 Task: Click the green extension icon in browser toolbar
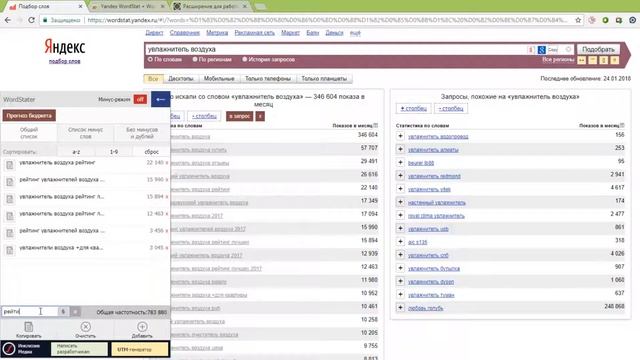(605, 20)
